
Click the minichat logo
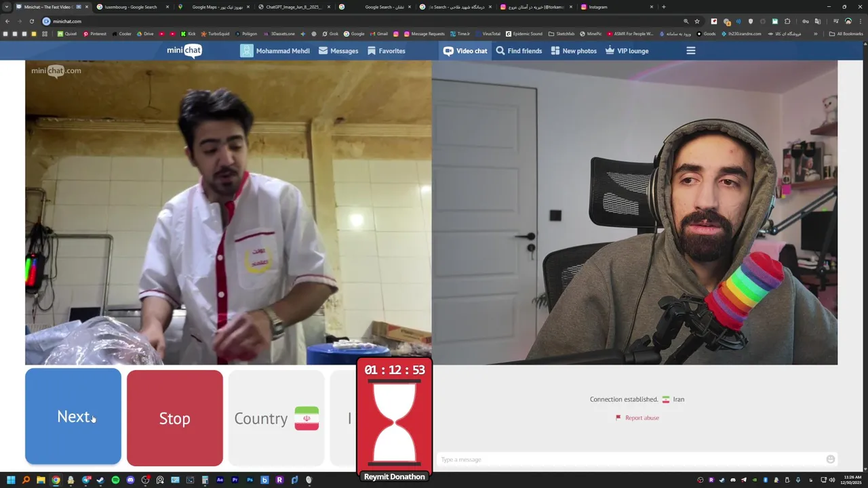(184, 51)
